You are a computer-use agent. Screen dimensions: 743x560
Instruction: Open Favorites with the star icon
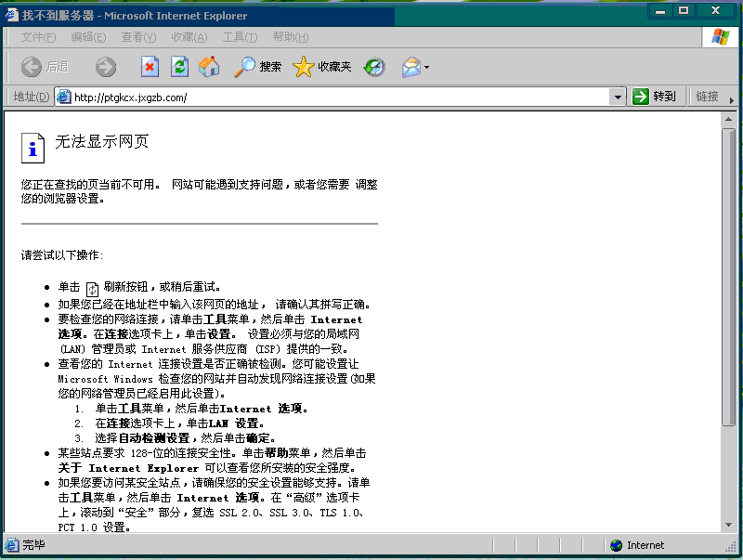pyautogui.click(x=304, y=67)
